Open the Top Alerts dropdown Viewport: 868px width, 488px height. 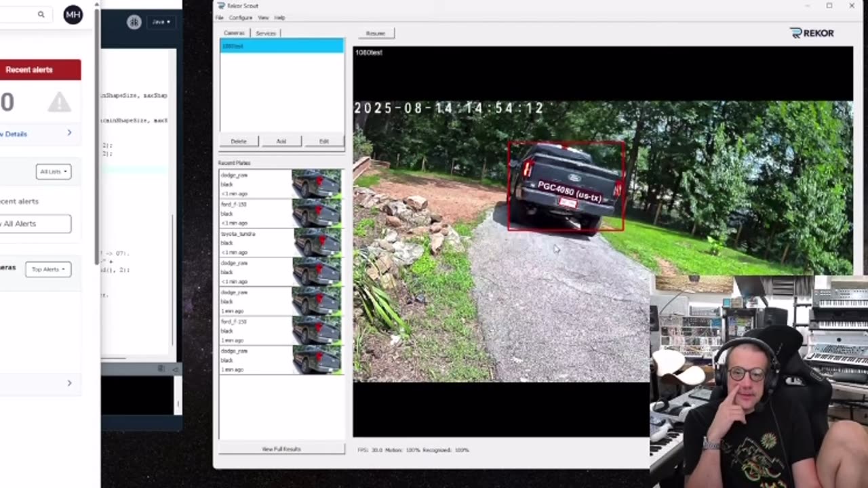pos(48,269)
